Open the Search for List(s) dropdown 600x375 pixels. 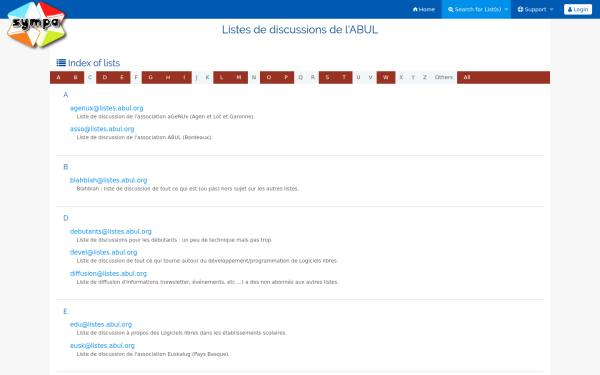476,9
